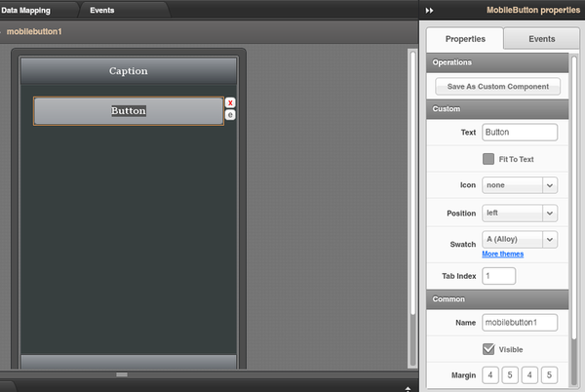Toggle the Fit To Text checkbox

coord(489,159)
